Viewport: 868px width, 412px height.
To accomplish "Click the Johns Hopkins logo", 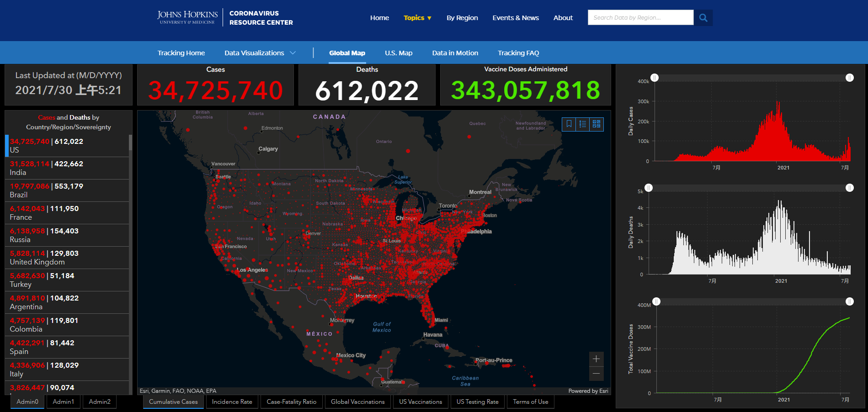I will coord(187,17).
